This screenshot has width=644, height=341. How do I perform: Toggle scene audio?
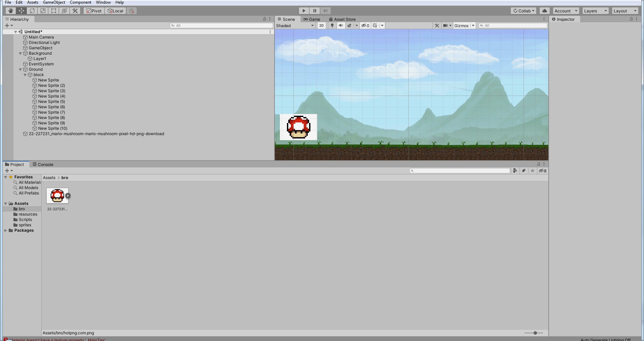coord(341,25)
